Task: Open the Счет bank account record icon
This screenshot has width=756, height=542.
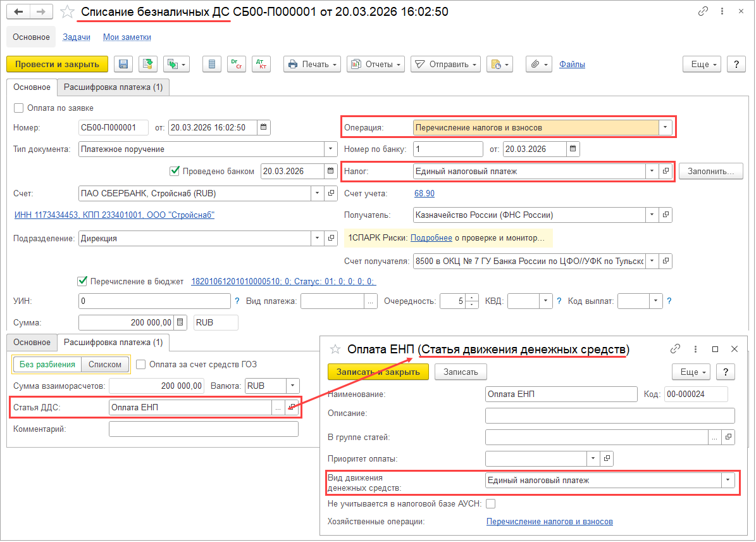Action: (332, 193)
